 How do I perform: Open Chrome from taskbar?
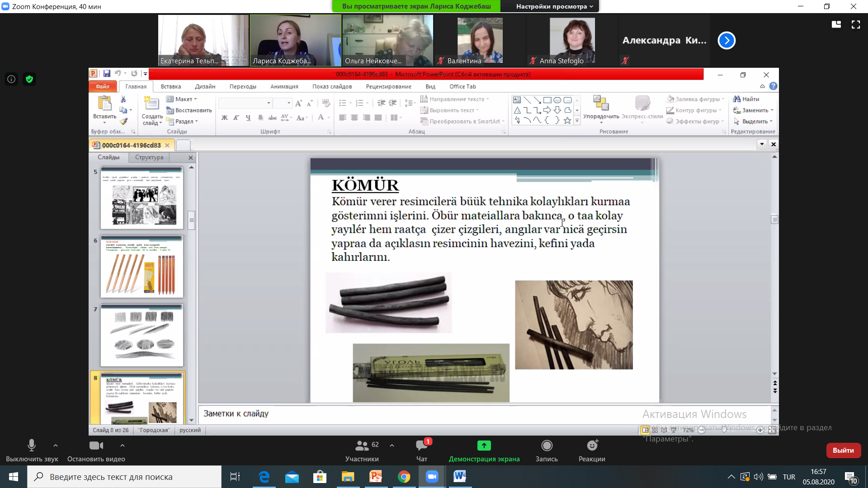pos(404,477)
